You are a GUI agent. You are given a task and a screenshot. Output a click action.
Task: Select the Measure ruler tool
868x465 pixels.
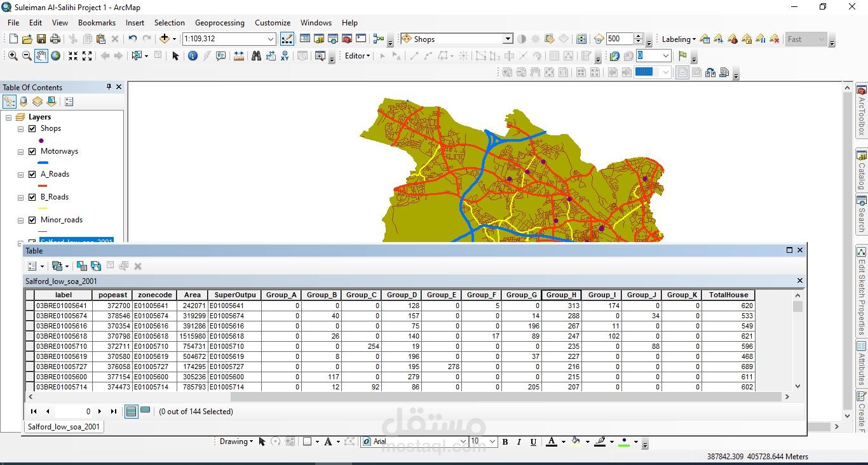tap(239, 56)
